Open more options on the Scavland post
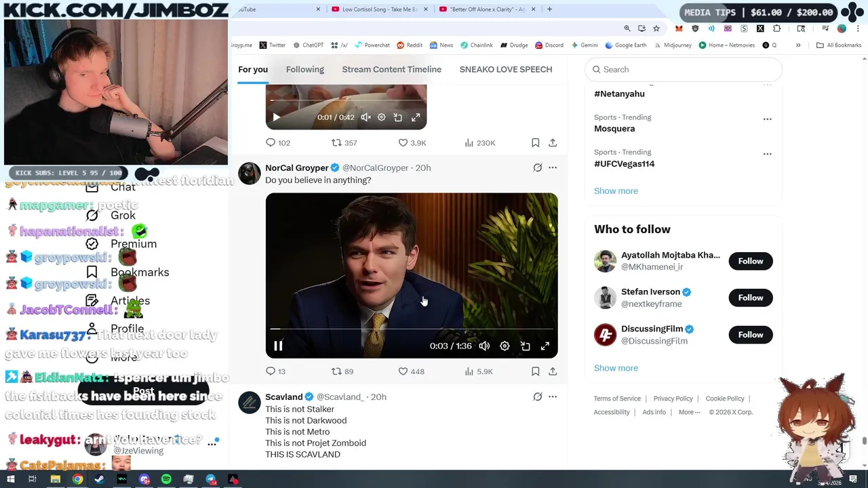868x488 pixels. pyautogui.click(x=553, y=396)
